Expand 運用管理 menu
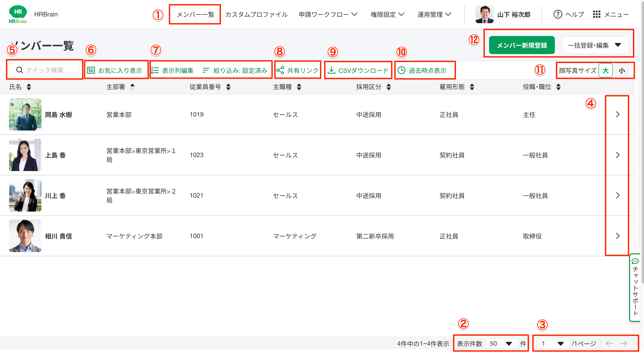This screenshot has height=361, width=644. [x=434, y=14]
